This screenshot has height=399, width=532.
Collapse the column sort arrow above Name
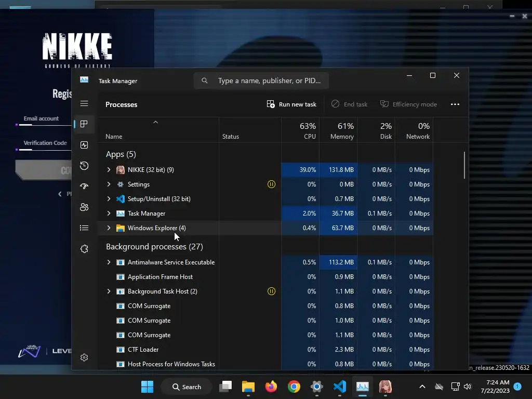(155, 122)
